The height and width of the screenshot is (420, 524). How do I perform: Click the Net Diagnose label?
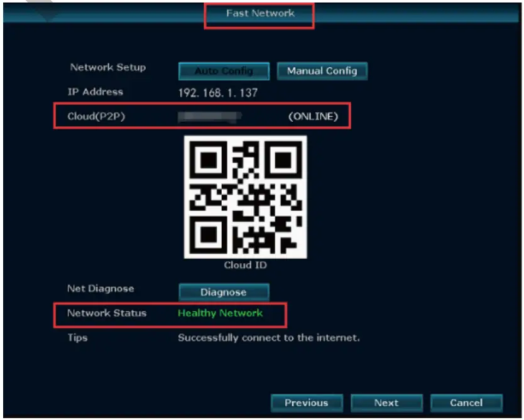[101, 288]
